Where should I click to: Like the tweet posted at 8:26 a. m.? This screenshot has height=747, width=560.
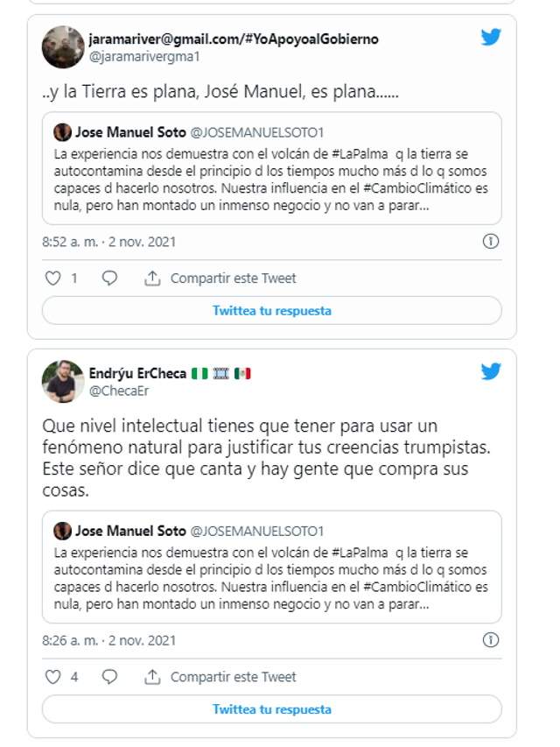click(x=52, y=677)
